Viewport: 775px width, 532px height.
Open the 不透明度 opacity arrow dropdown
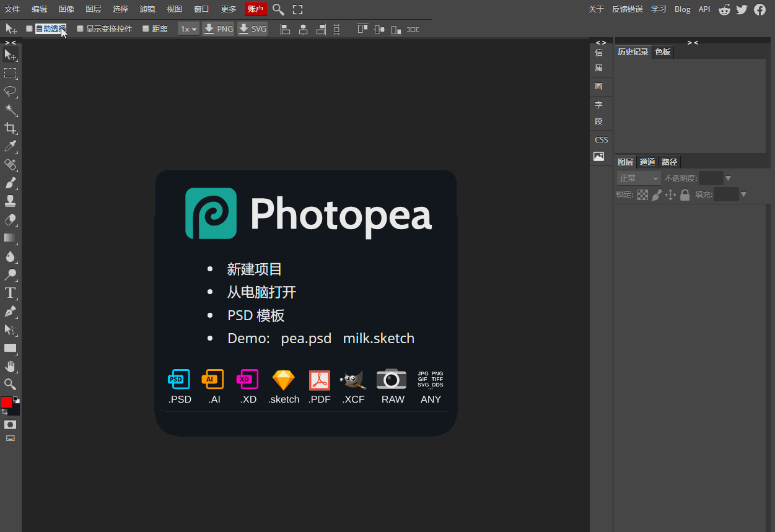pos(728,178)
